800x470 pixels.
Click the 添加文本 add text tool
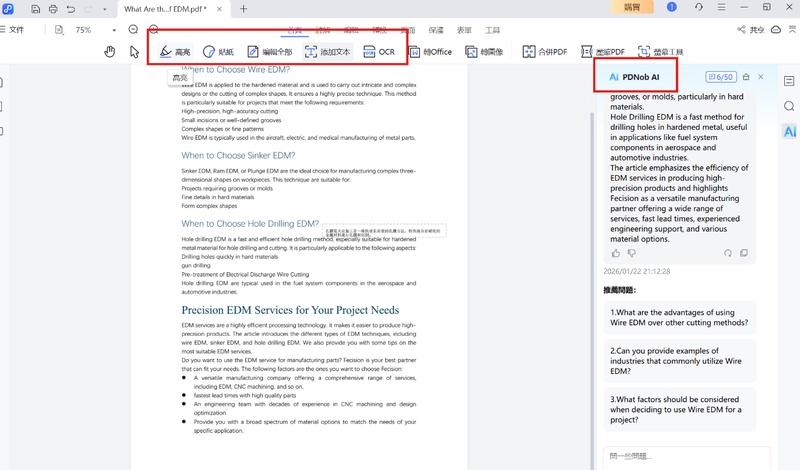(x=327, y=51)
